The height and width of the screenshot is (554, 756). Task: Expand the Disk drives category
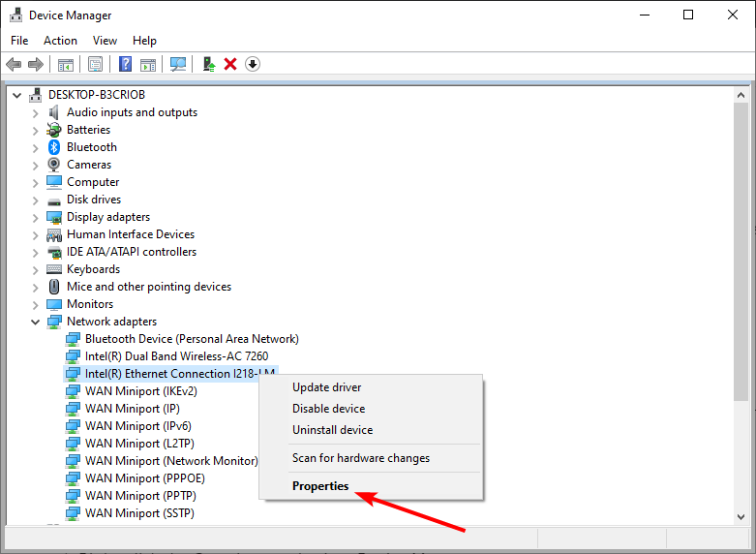coord(35,200)
